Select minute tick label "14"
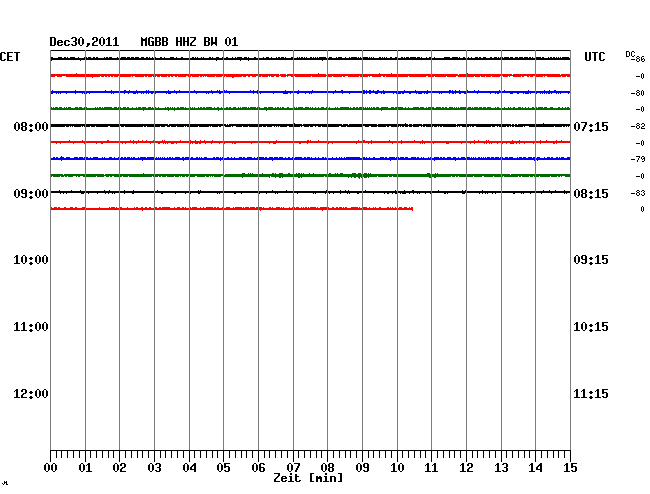 coord(535,468)
